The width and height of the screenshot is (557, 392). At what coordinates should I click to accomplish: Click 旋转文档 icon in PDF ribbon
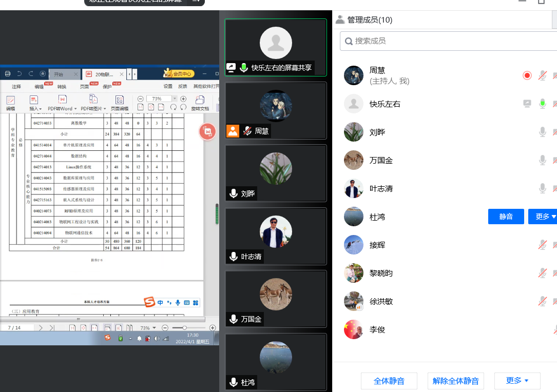200,100
